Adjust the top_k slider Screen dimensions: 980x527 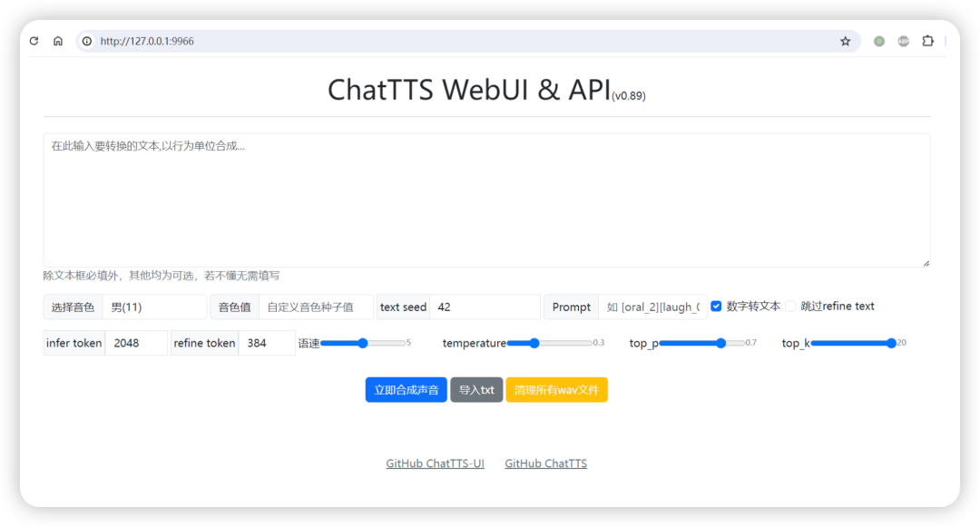pos(854,343)
